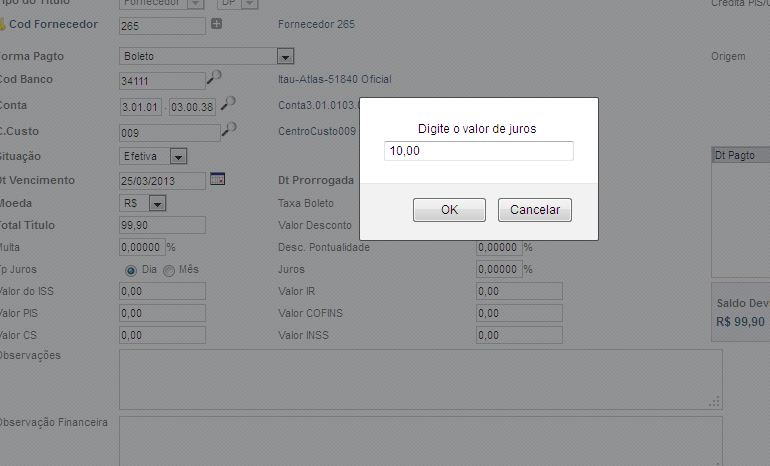Click the Taxa Boleto label
This screenshot has height=466, width=770.
tap(305, 203)
